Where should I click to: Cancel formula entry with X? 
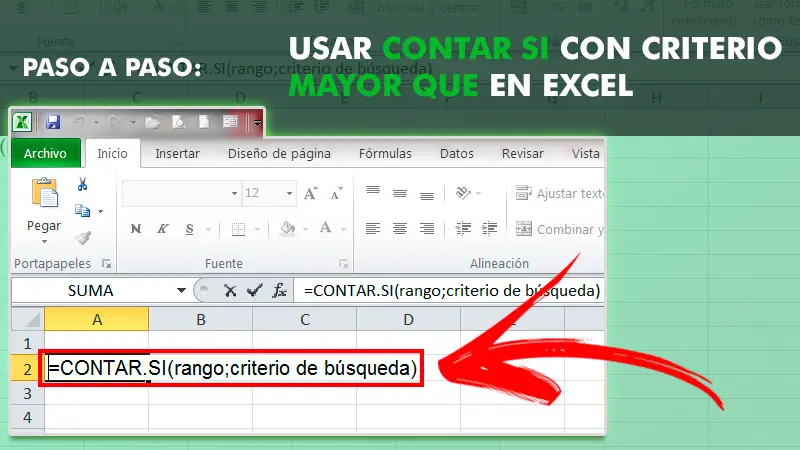(230, 291)
